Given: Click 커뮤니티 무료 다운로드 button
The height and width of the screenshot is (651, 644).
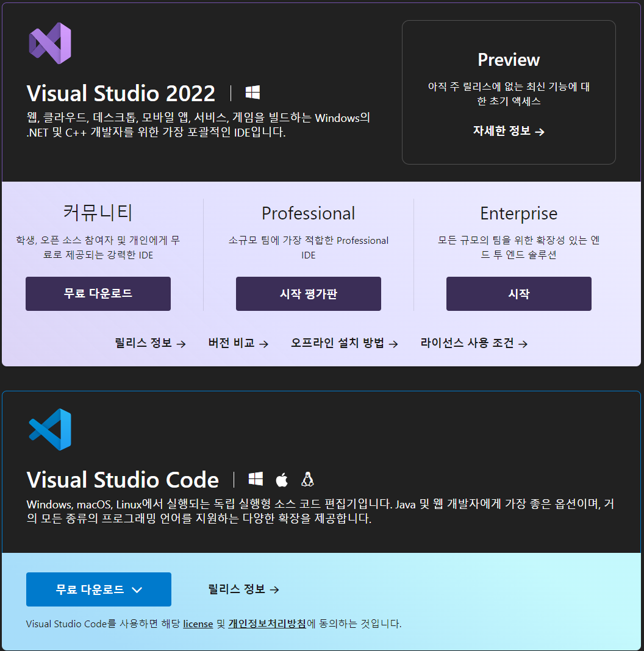Looking at the screenshot, I should tap(98, 294).
